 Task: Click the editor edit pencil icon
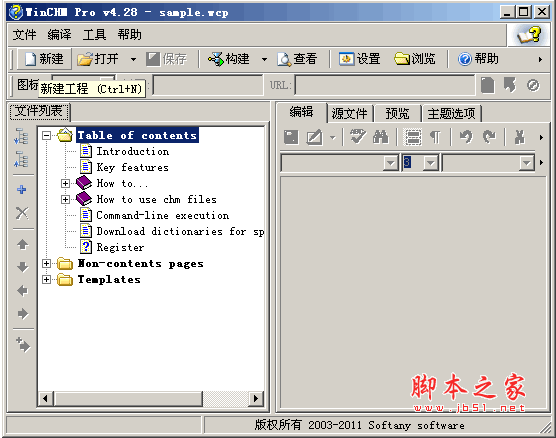(x=315, y=137)
